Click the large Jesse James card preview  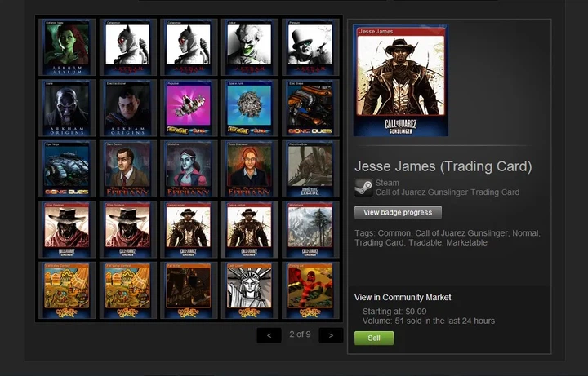point(400,81)
